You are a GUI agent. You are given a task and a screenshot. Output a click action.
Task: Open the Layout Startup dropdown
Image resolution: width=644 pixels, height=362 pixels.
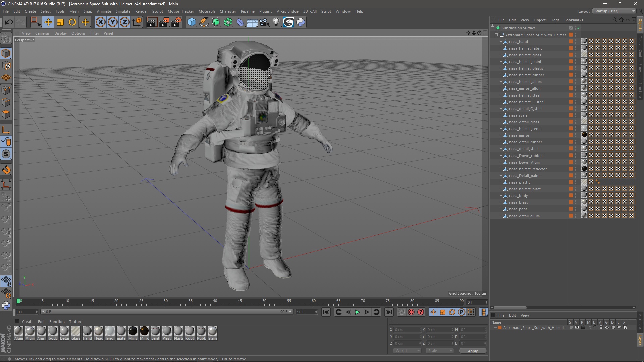click(x=614, y=11)
